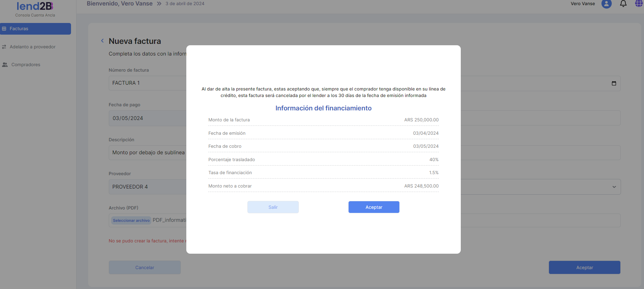Viewport: 644px width, 289px height.
Task: Click the globe language icon
Action: point(639,4)
